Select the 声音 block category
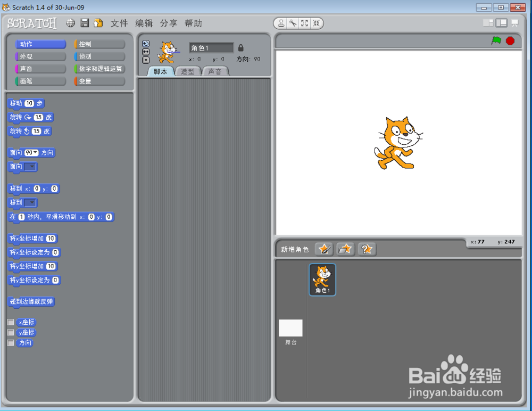 40,69
